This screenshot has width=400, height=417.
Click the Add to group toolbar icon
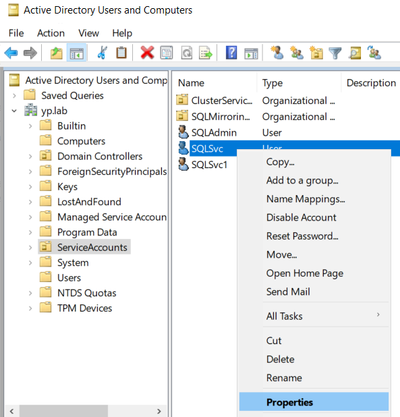click(x=374, y=53)
